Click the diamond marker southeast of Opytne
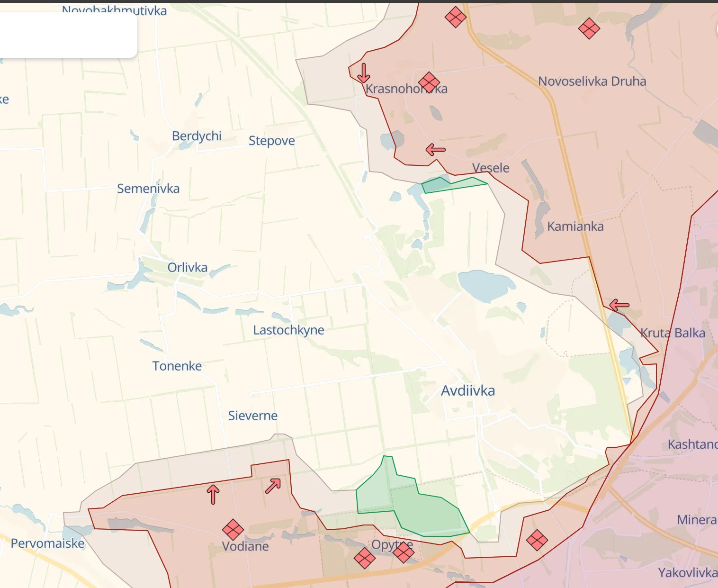The width and height of the screenshot is (718, 588). click(537, 540)
